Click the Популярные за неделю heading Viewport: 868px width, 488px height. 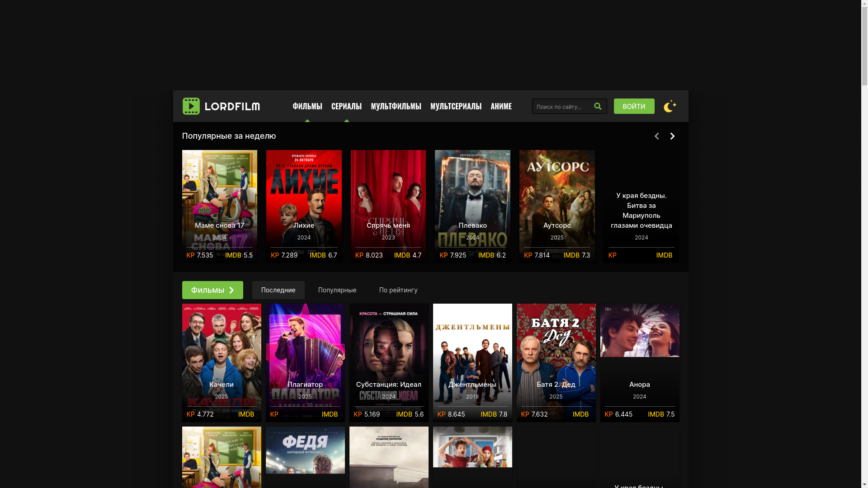(x=229, y=136)
